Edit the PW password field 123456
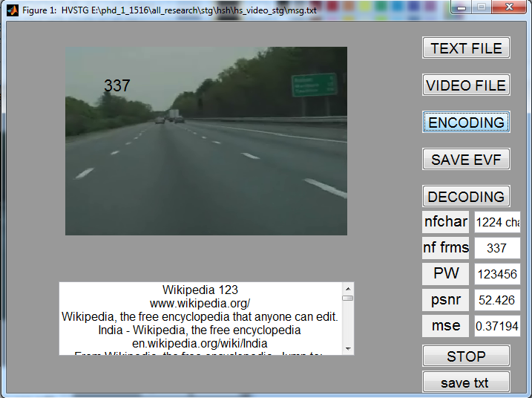The image size is (532, 398). [x=497, y=274]
